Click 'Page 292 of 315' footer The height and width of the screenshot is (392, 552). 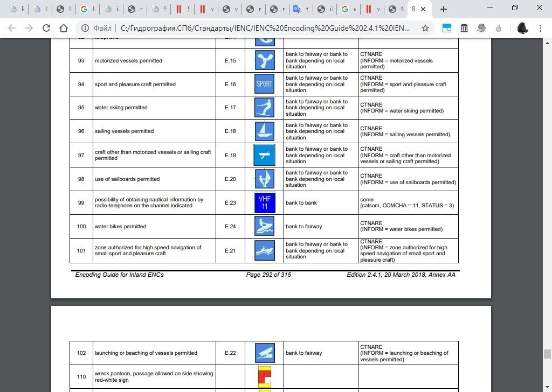(268, 275)
